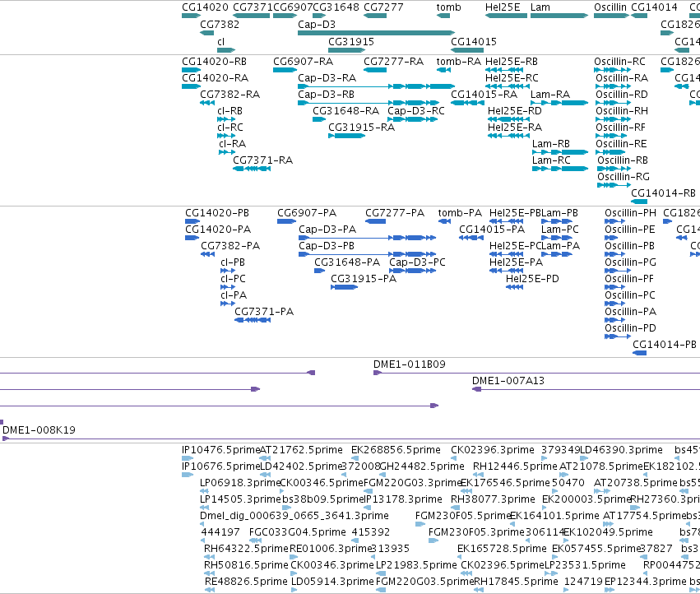The height and width of the screenshot is (594, 700).
Task: Click the Dmel_dig_000639_0665_3641.3prime label
Action: click(x=294, y=515)
